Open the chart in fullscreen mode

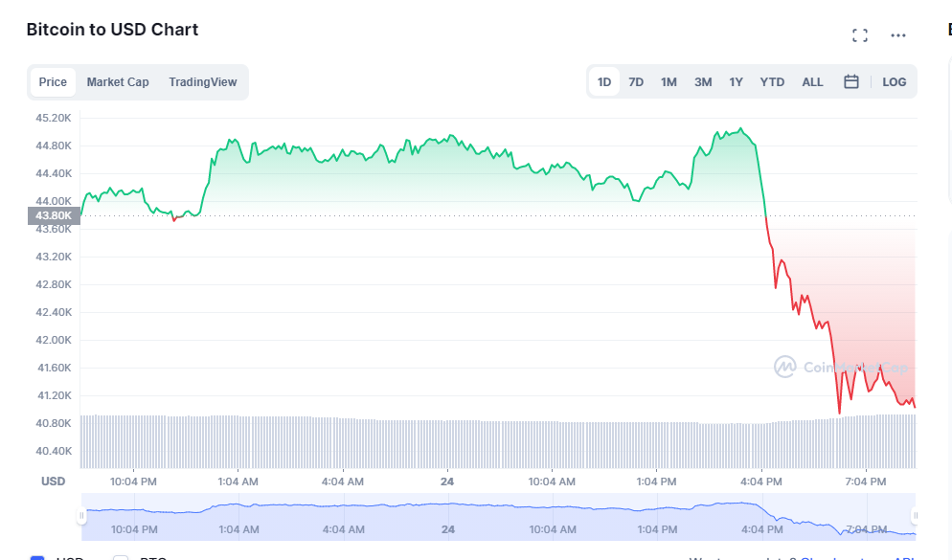860,35
